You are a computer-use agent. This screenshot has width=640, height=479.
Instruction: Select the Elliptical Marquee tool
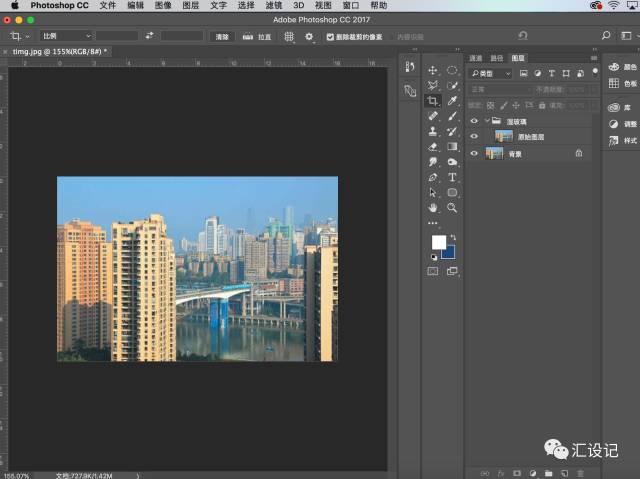tap(452, 71)
